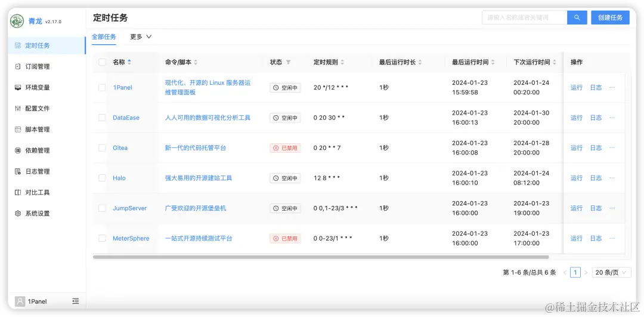Screen dimensions: 644x317
Task: Click 运行 for the DataEase task
Action: tap(576, 118)
